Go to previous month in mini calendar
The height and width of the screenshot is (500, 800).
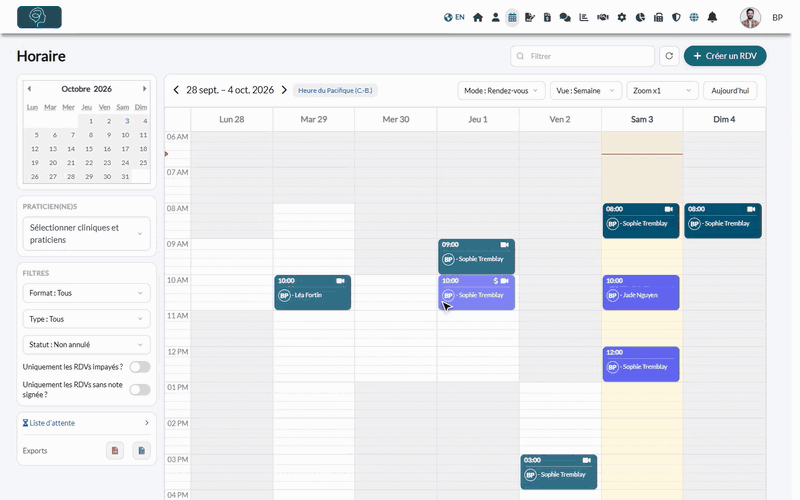pos(30,89)
